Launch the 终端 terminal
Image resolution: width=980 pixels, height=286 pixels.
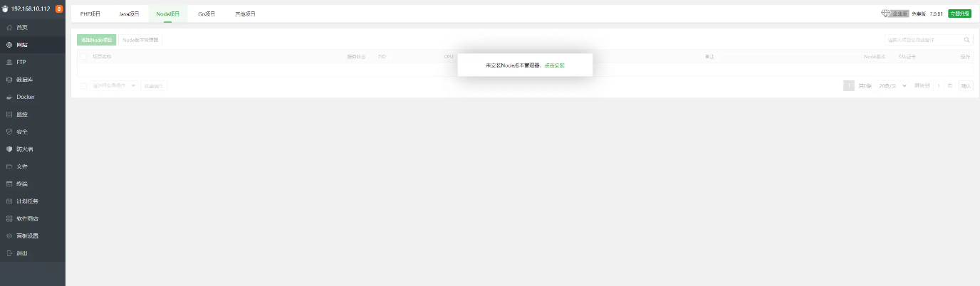(21, 184)
